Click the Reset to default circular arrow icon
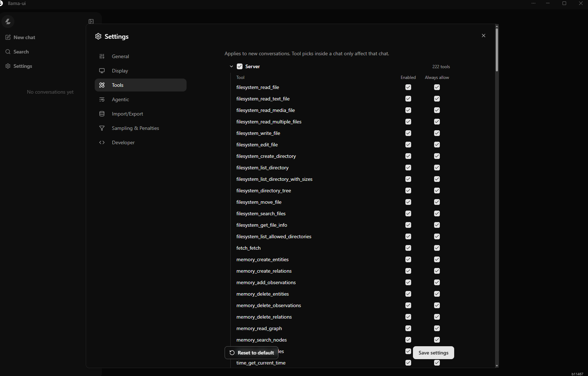Screen dimensions: 588x376 [x=232, y=353]
